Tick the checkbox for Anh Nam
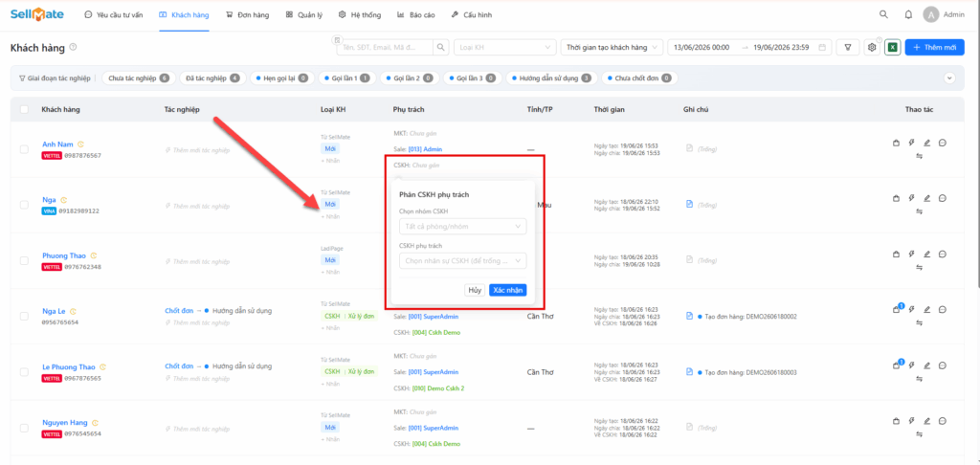Viewport: 980px width, 465px height. click(x=24, y=149)
